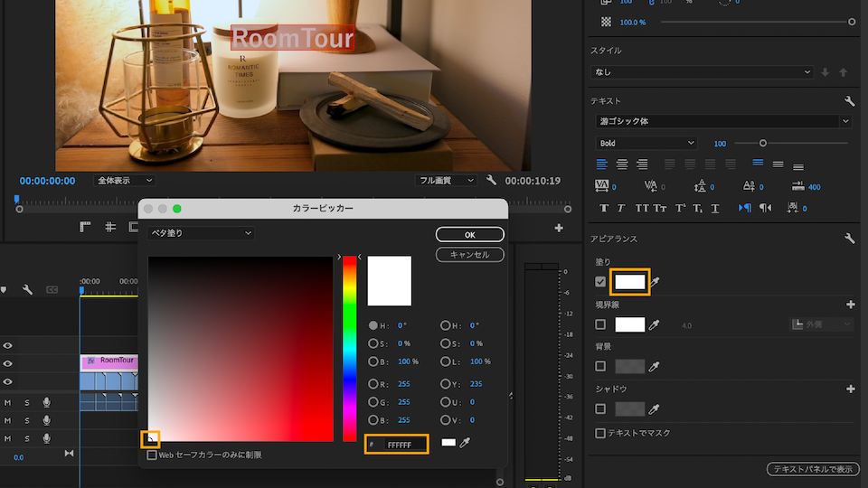The image size is (868, 488).
Task: Click OK in the color picker
Action: 469,234
